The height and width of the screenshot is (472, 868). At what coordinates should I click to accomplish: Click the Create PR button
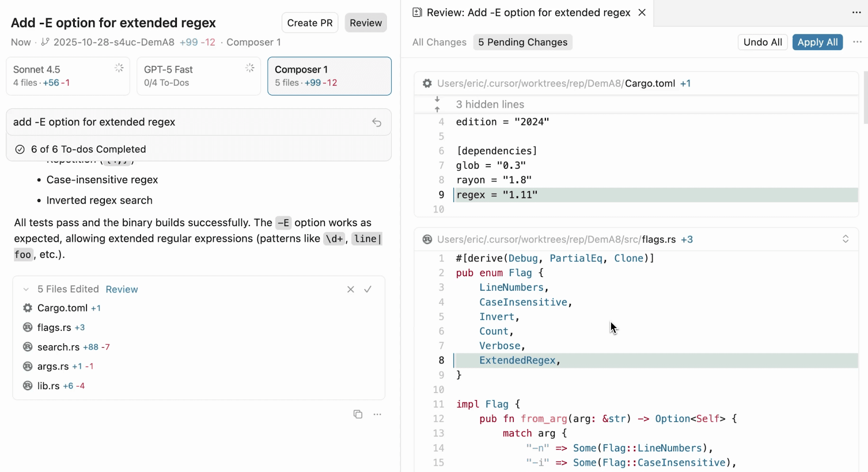[310, 23]
